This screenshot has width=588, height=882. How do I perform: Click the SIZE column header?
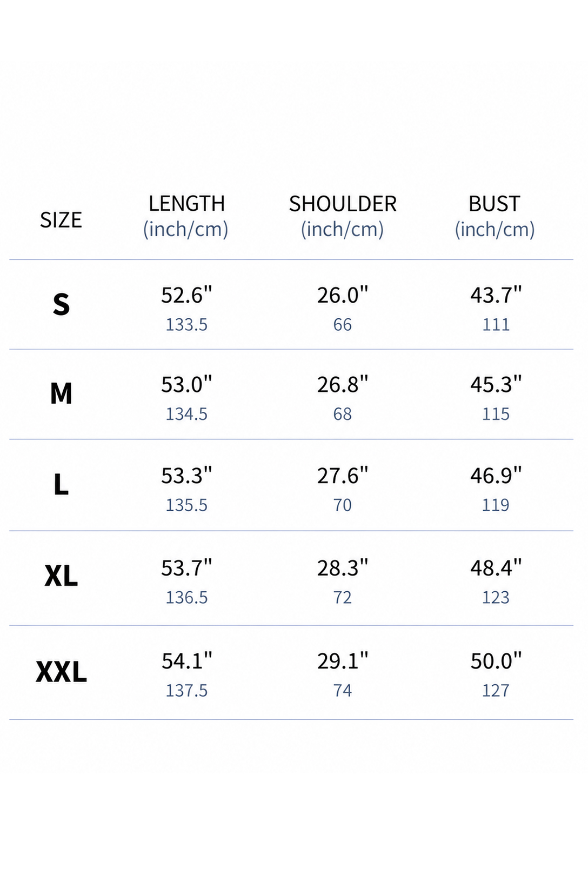point(61,220)
